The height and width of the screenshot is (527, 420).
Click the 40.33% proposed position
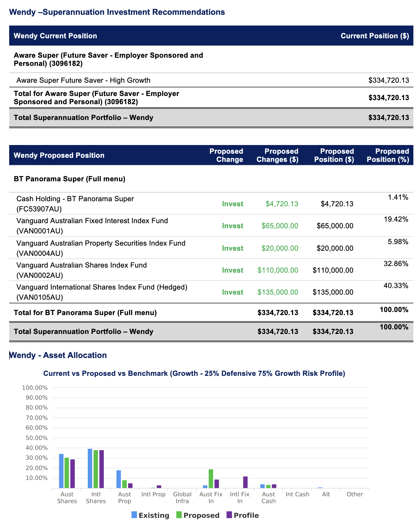click(396, 285)
